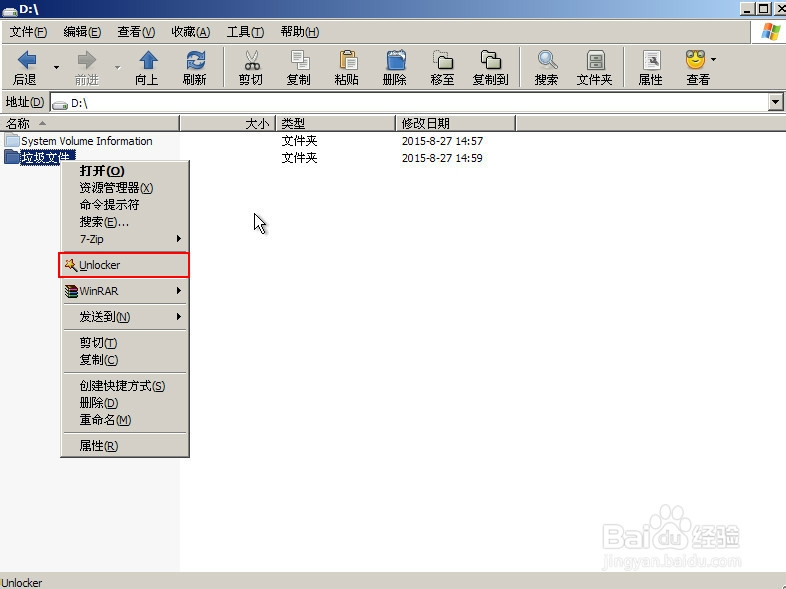786x589 pixels.
Task: Expand the 7-Zip submenu
Action: pyautogui.click(x=124, y=239)
